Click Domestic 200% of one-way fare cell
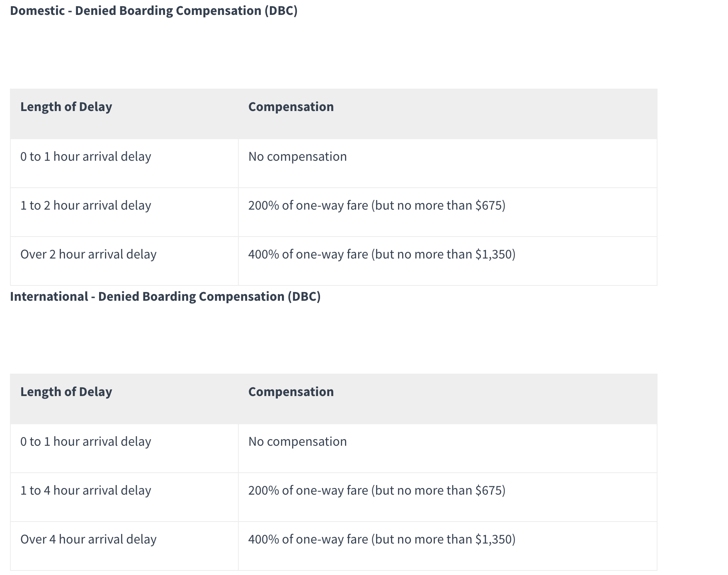This screenshot has width=728, height=575. [376, 205]
